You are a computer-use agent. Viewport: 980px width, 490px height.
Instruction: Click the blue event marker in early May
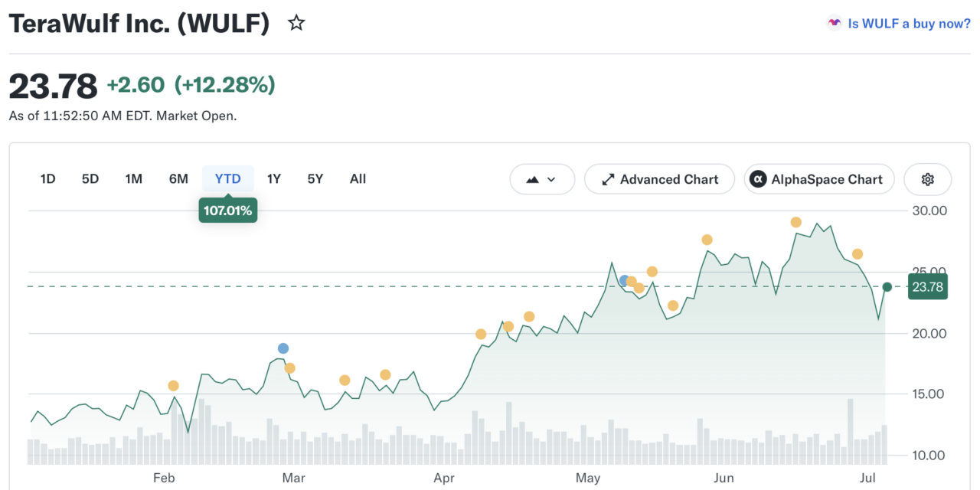pyautogui.click(x=625, y=280)
